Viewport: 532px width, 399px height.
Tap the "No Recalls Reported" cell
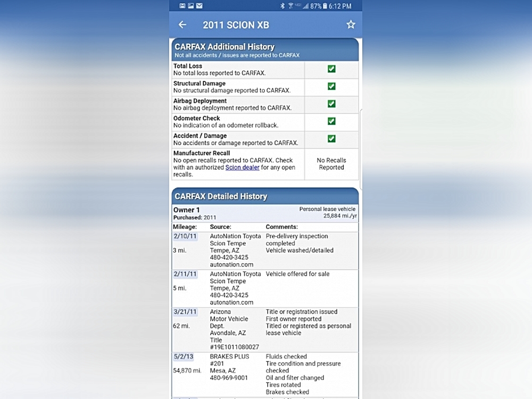(x=331, y=164)
